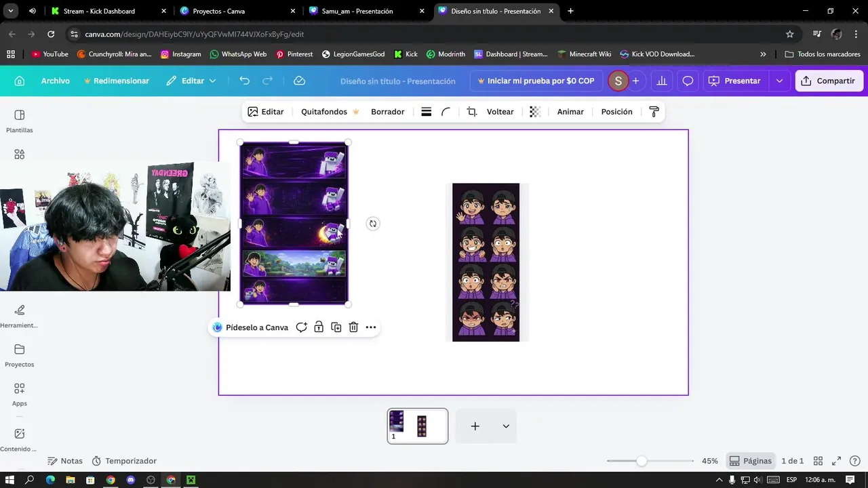
Task: Copy style with paint roller
Action: [x=654, y=112]
